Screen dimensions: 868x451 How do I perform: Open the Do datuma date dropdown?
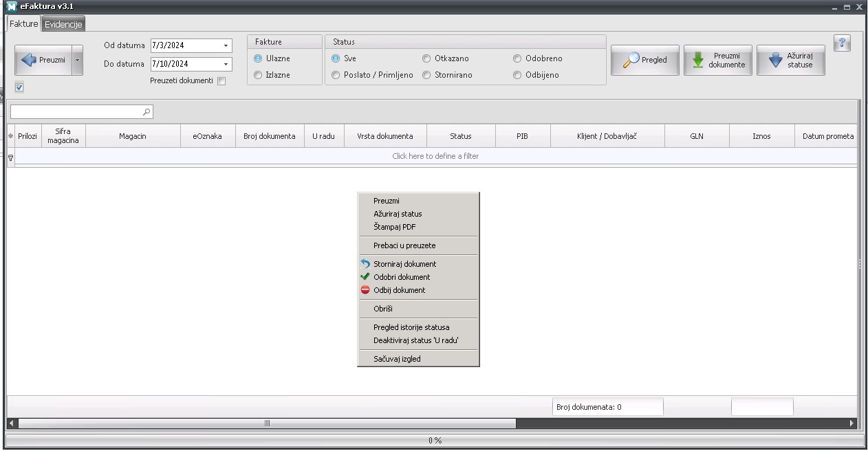pos(226,65)
